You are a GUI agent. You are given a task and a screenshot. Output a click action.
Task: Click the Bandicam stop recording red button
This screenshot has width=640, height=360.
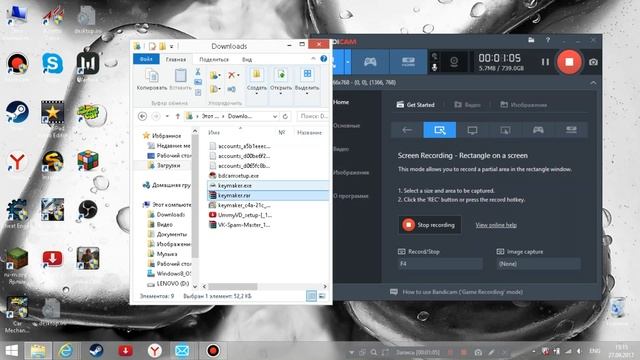569,62
